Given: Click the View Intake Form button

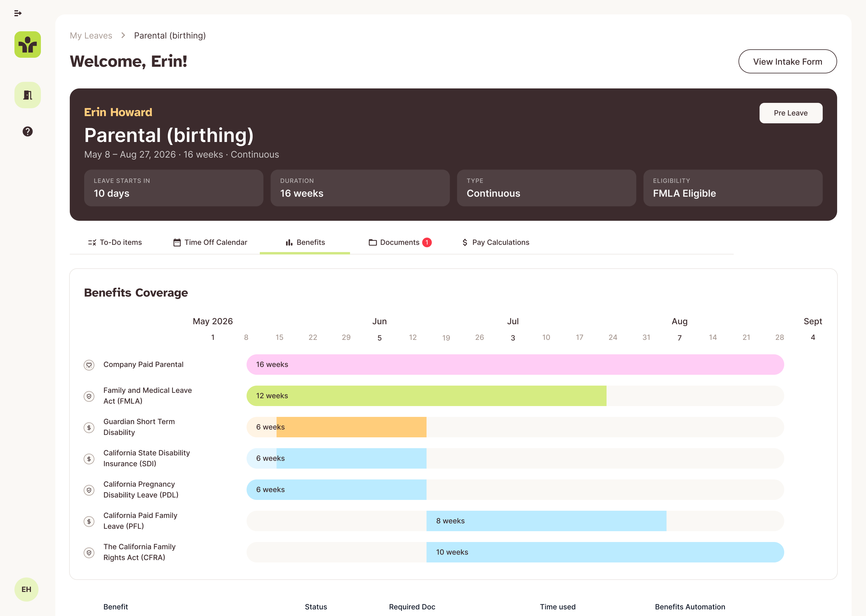Looking at the screenshot, I should [788, 61].
